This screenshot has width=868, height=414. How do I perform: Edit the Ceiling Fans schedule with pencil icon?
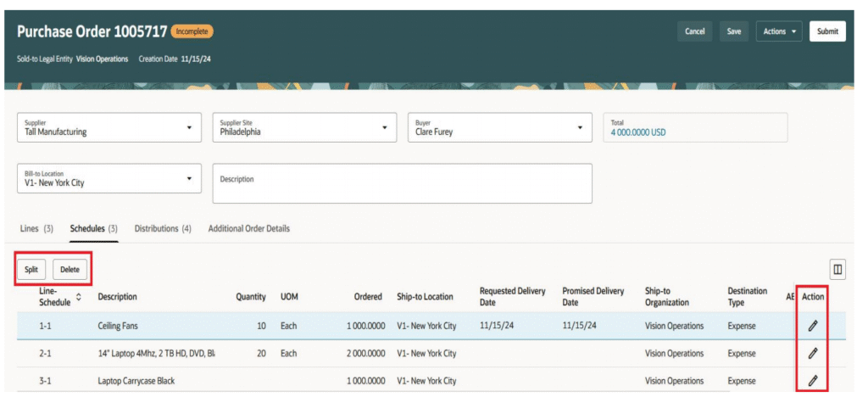812,326
